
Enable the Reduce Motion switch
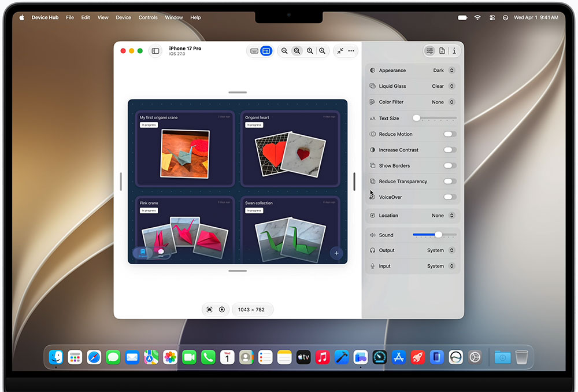coord(450,134)
